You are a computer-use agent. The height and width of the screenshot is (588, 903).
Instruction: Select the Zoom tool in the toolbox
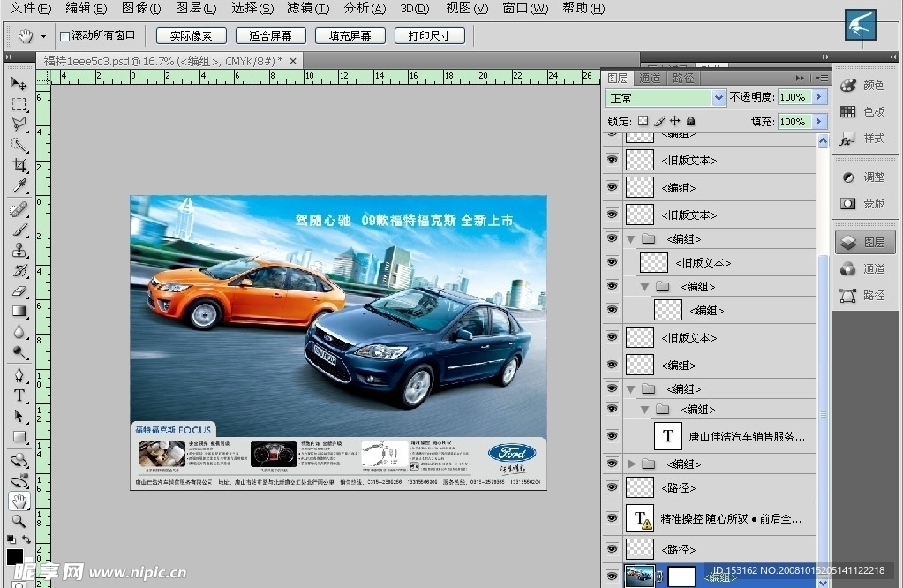point(19,522)
